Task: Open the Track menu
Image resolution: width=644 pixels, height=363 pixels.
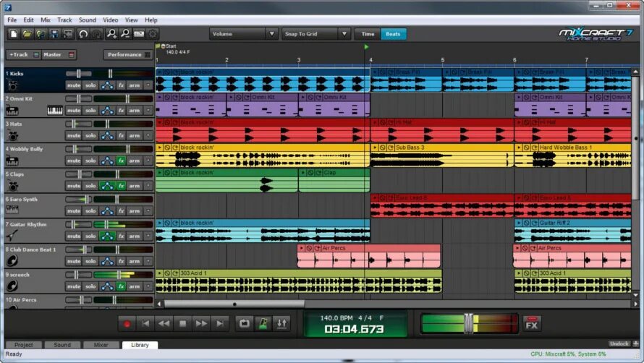Action: tap(64, 20)
